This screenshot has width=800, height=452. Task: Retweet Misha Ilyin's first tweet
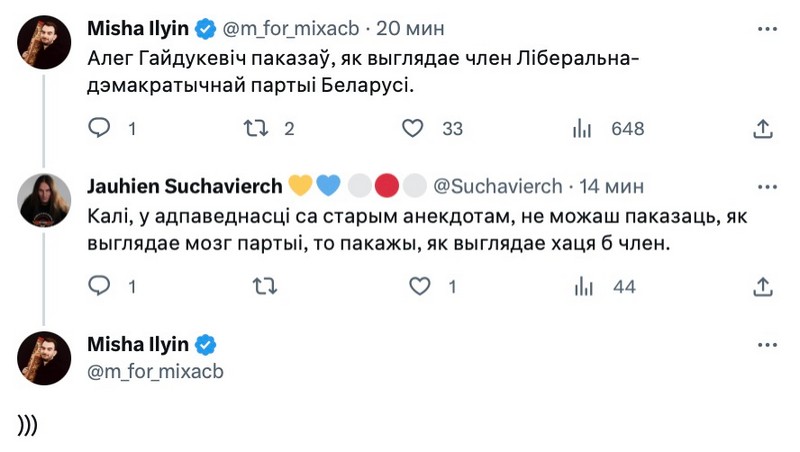point(258,128)
